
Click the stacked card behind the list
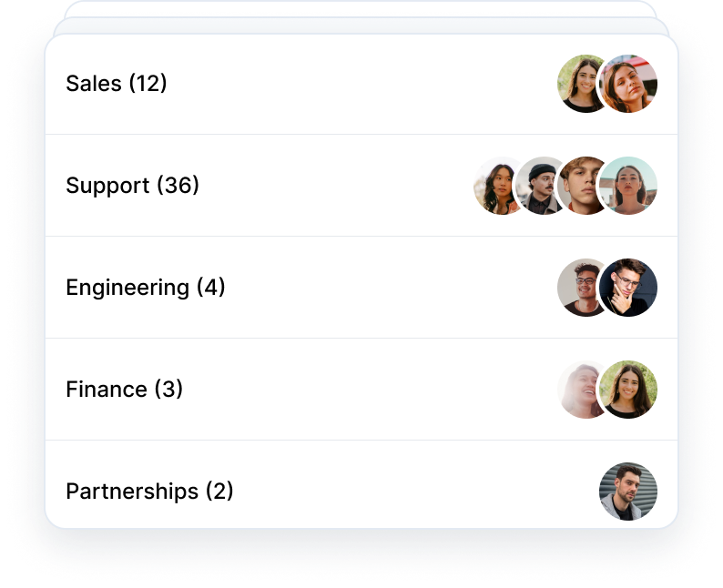361,9
